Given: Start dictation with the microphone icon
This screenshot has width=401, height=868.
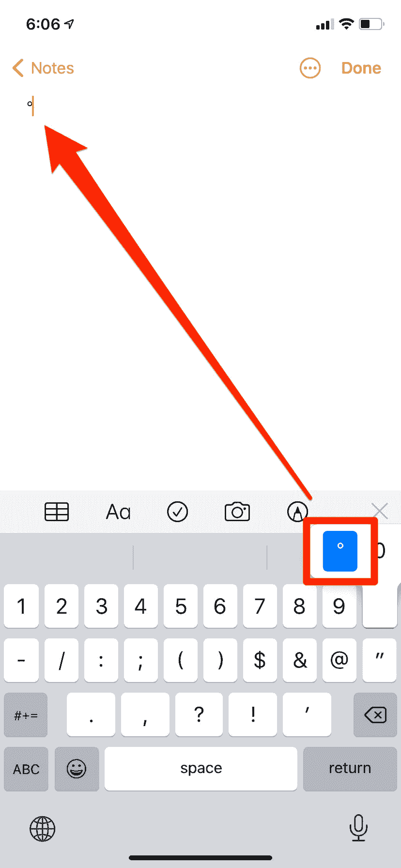Looking at the screenshot, I should 358,828.
